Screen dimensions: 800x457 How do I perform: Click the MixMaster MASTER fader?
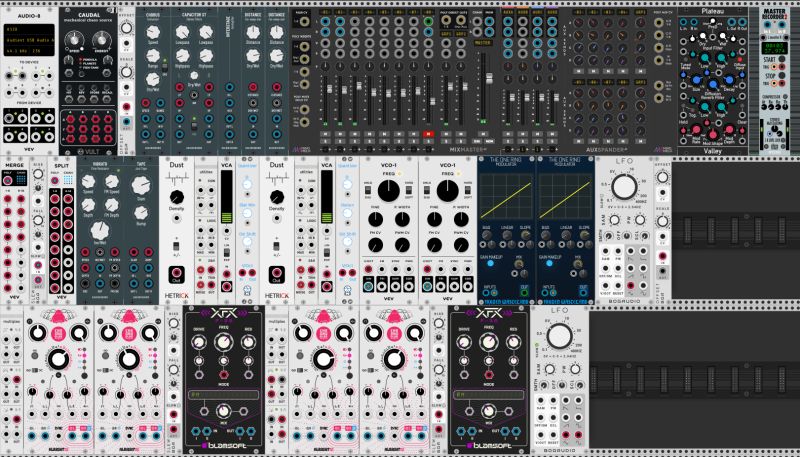click(489, 79)
